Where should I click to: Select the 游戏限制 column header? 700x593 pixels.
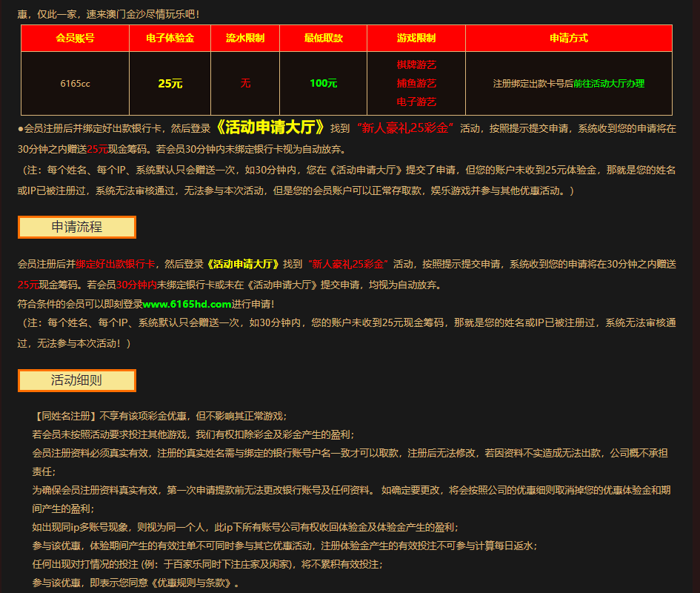[x=416, y=38]
